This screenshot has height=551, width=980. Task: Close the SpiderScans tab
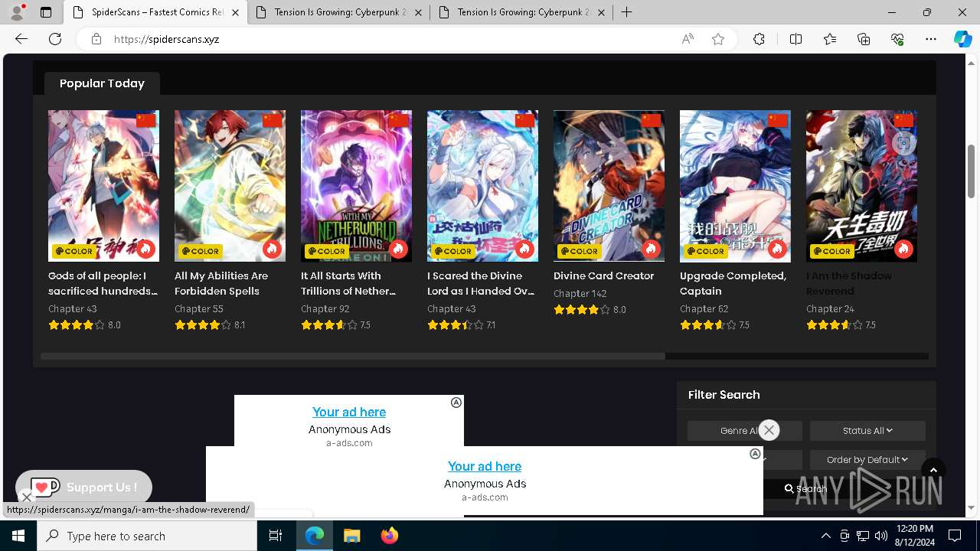(x=235, y=12)
